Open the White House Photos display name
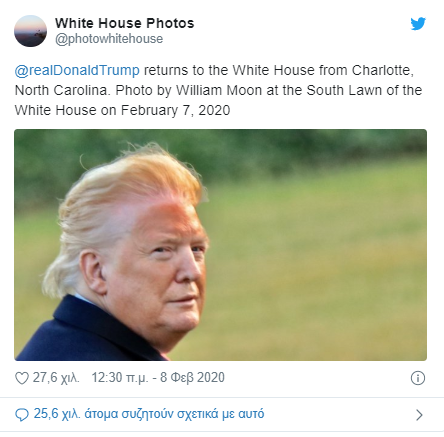 pyautogui.click(x=125, y=23)
